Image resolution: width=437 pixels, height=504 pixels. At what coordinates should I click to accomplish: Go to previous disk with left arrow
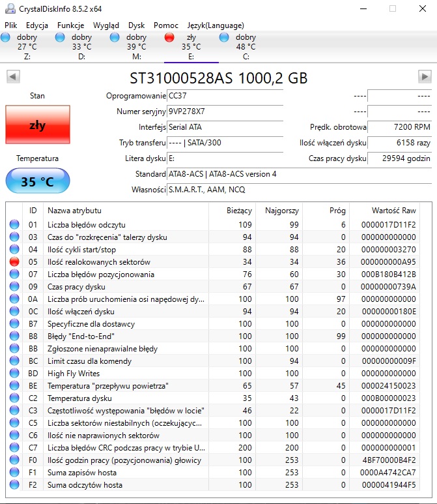point(13,76)
